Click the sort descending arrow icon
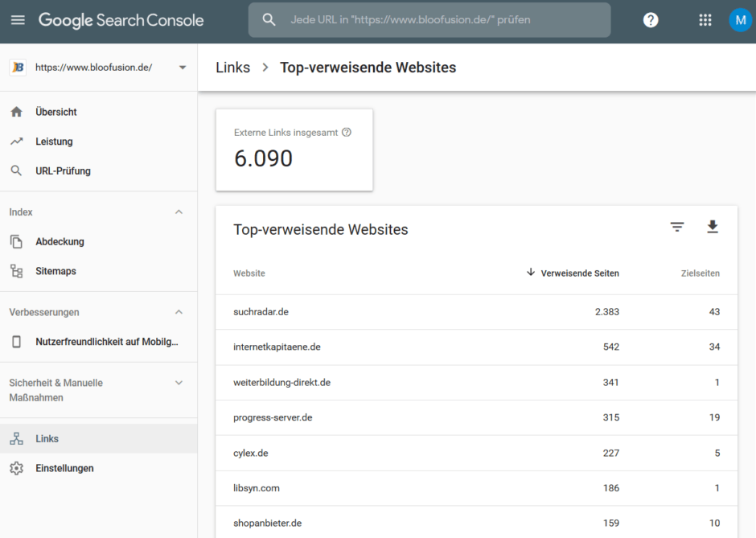Screen dimensions: 756x538 point(530,273)
